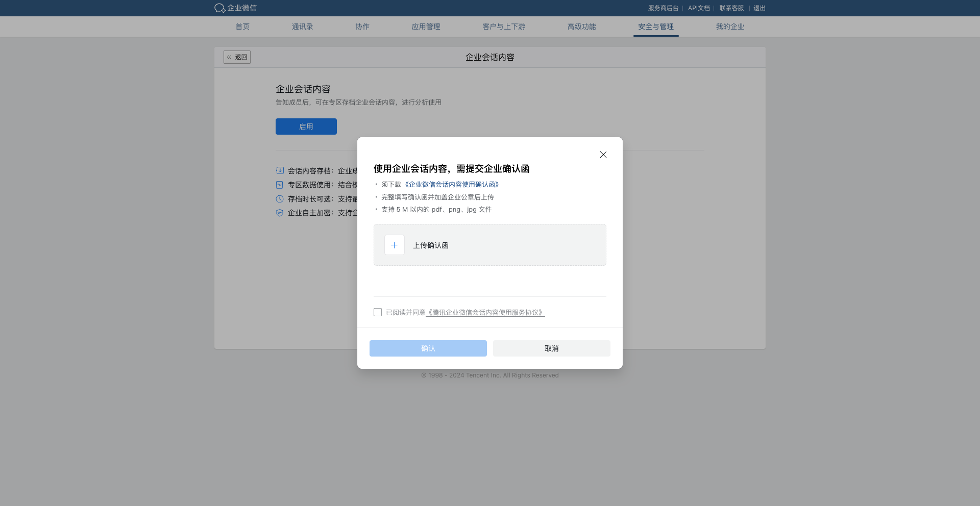Click the 启用 enable button
The image size is (980, 506).
click(306, 126)
